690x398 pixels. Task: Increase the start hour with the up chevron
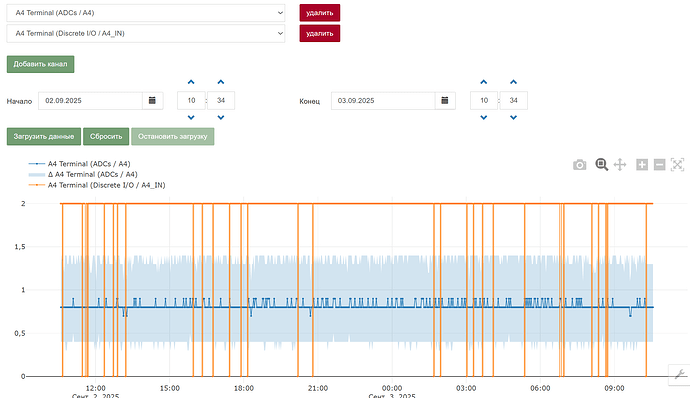pyautogui.click(x=191, y=82)
